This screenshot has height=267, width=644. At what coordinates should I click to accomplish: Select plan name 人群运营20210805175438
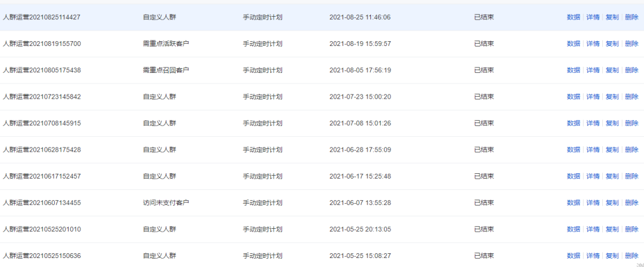(x=42, y=70)
